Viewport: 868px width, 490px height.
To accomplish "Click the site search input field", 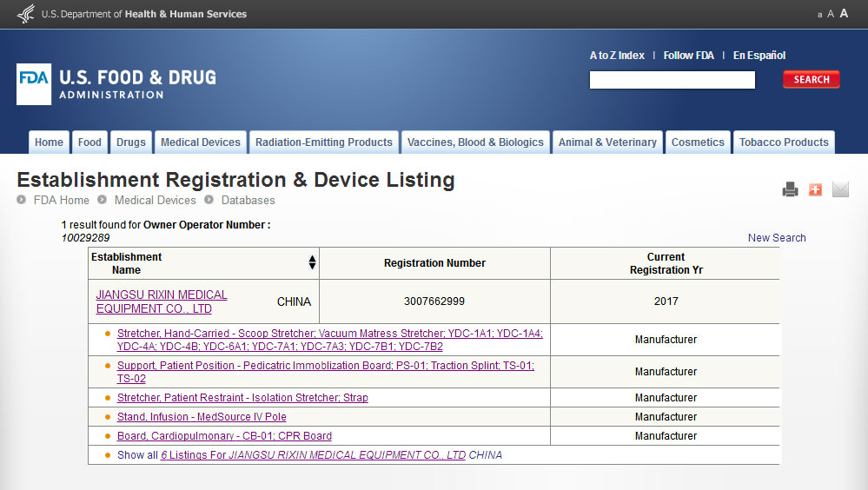I will 672,80.
